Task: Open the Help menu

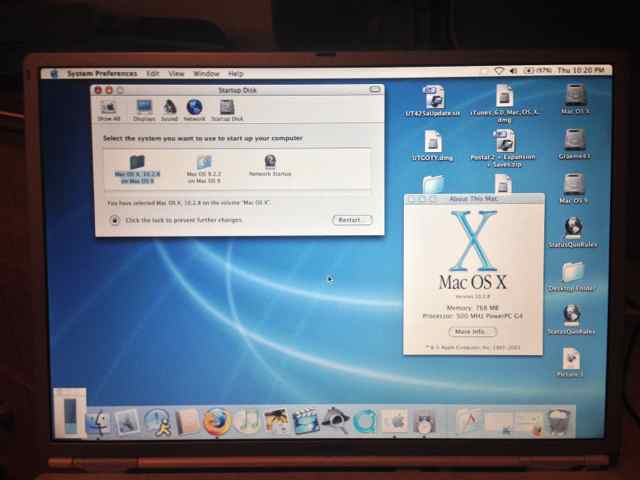Action: coord(236,74)
